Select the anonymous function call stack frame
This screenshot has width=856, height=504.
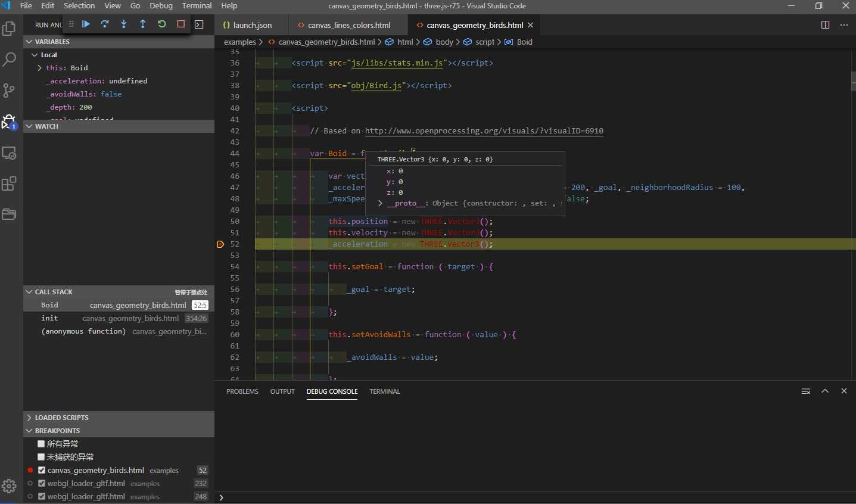(119, 331)
